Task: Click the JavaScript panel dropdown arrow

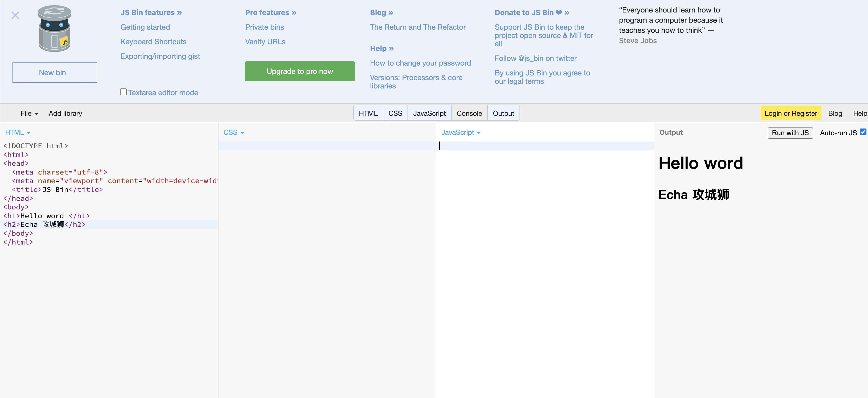Action: click(479, 132)
